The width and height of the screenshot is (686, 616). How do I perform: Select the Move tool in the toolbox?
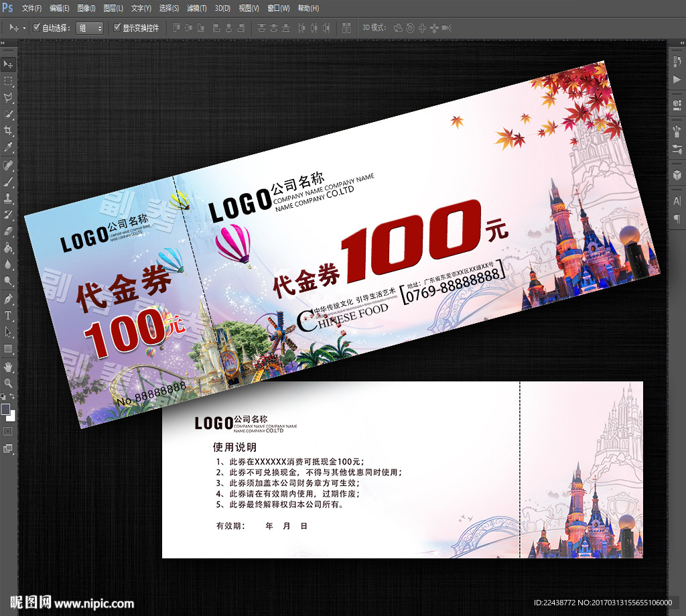8,64
